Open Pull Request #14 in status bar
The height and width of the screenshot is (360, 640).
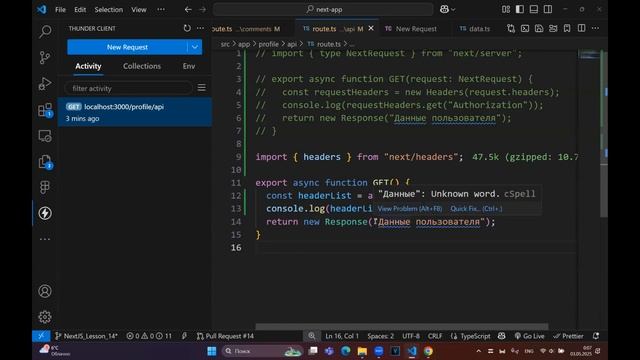pyautogui.click(x=225, y=336)
